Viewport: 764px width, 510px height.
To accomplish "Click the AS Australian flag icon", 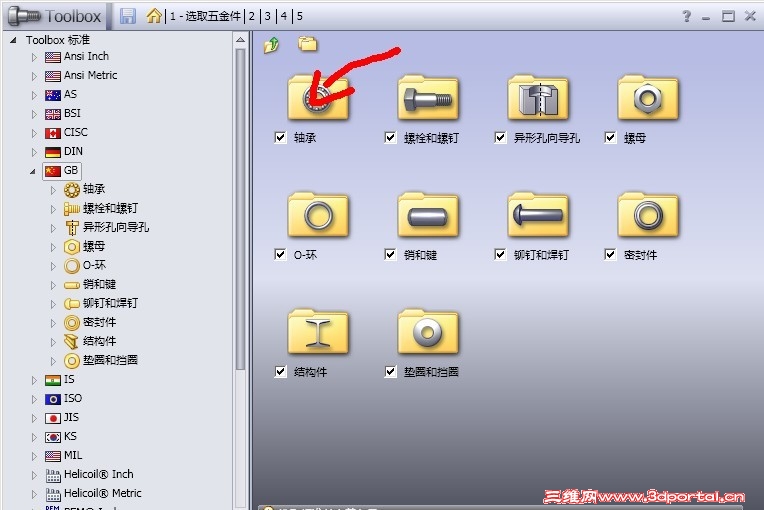I will (53, 95).
